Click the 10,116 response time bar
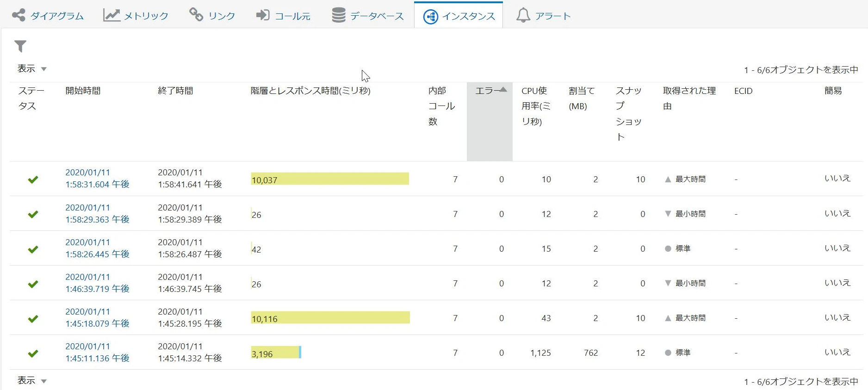Screen dimensions: 868x390 coord(330,318)
